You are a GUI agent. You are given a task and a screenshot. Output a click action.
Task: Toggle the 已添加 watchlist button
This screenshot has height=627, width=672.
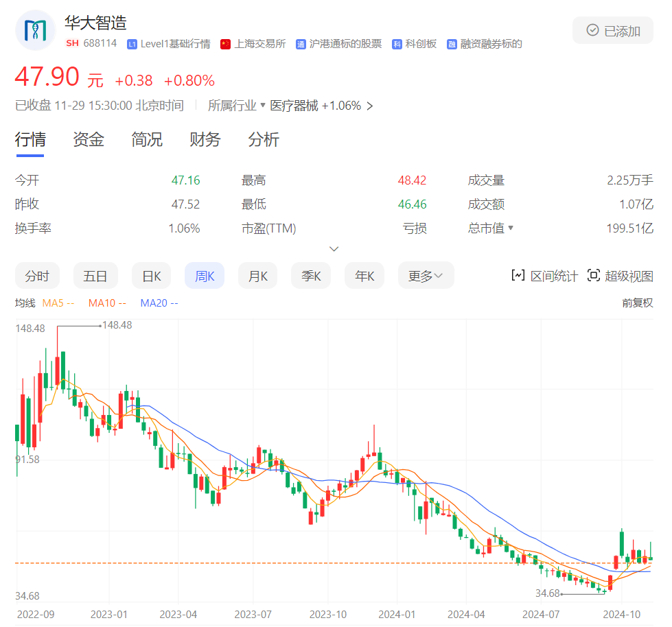click(x=613, y=30)
